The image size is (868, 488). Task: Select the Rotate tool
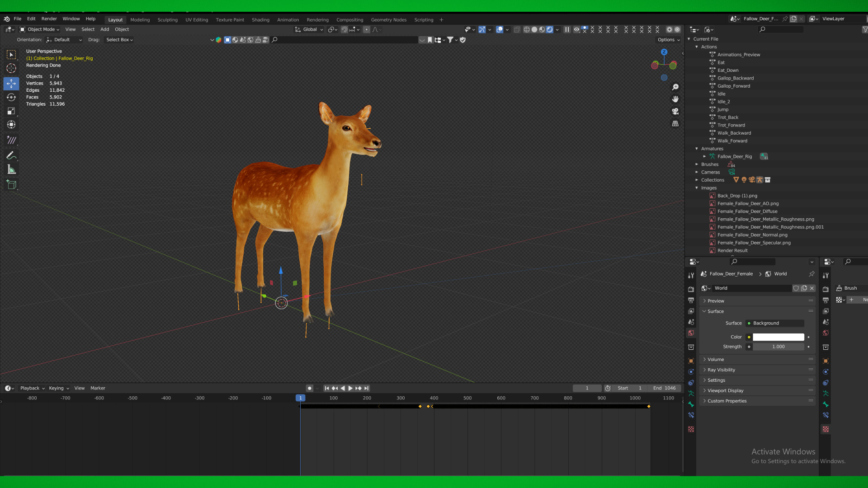(11, 97)
